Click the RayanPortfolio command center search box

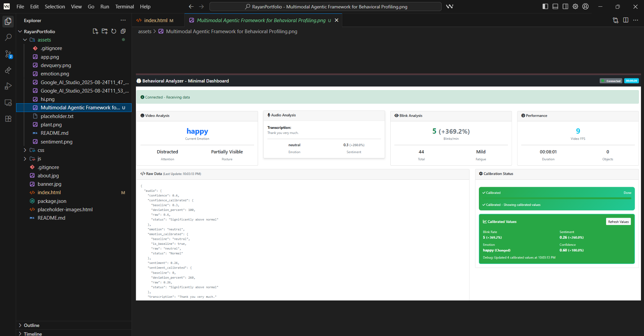325,6
